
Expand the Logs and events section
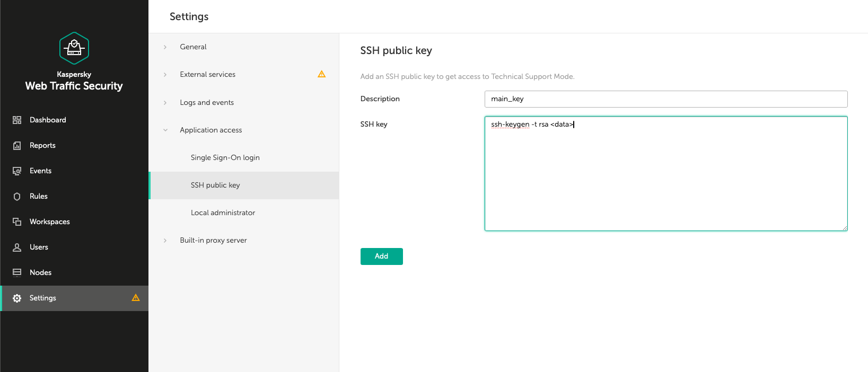pyautogui.click(x=165, y=103)
